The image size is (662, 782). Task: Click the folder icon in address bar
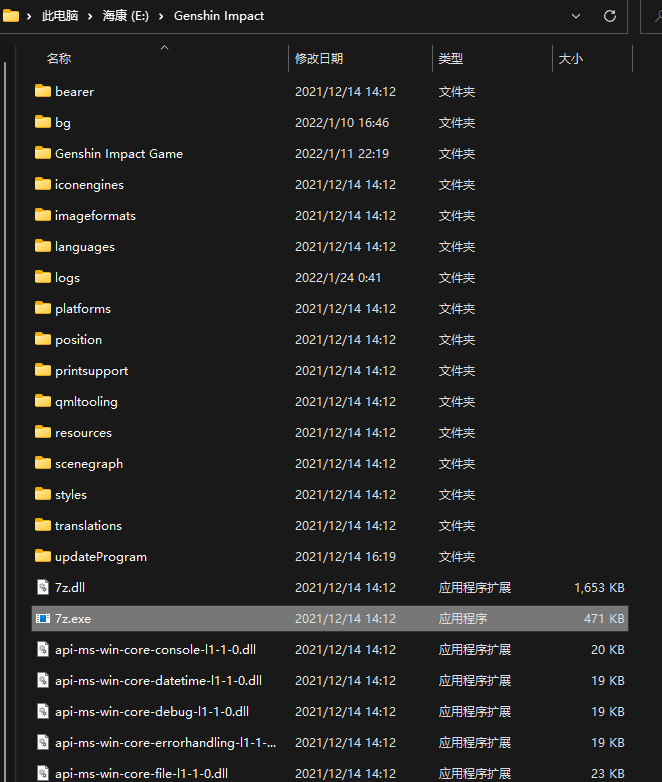[10, 16]
